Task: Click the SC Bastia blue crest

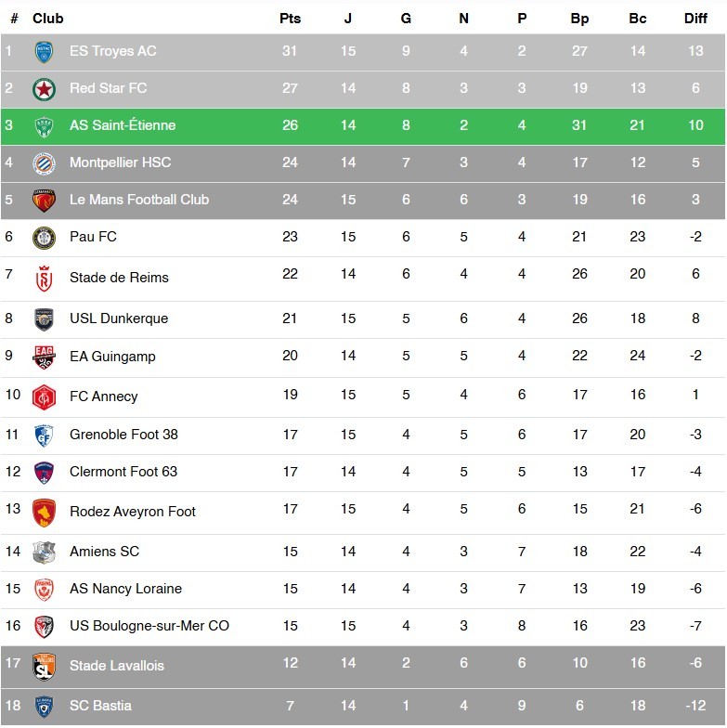Action: (x=44, y=706)
